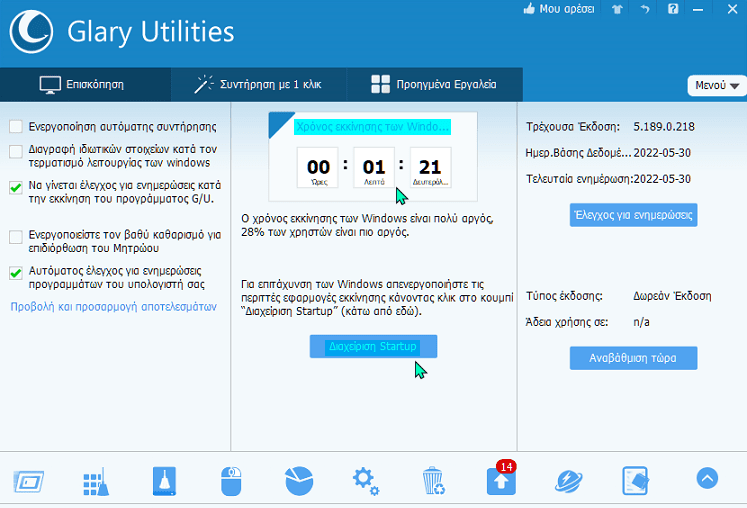Open the Disk space analyzer pie chart icon

(299, 481)
